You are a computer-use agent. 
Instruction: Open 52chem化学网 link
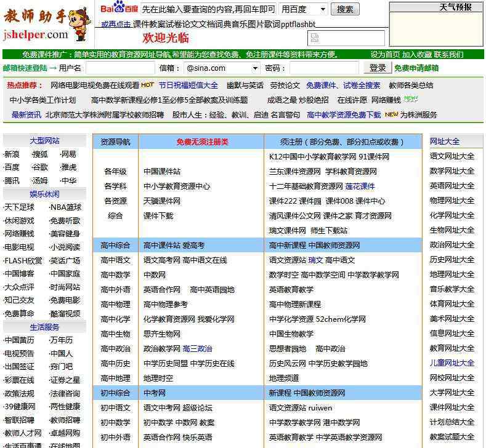coord(341,319)
